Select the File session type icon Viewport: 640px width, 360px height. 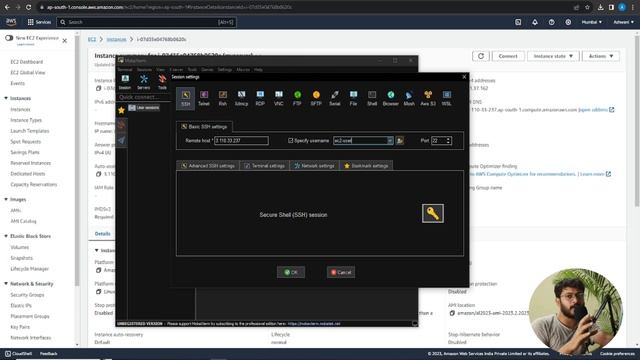353,98
